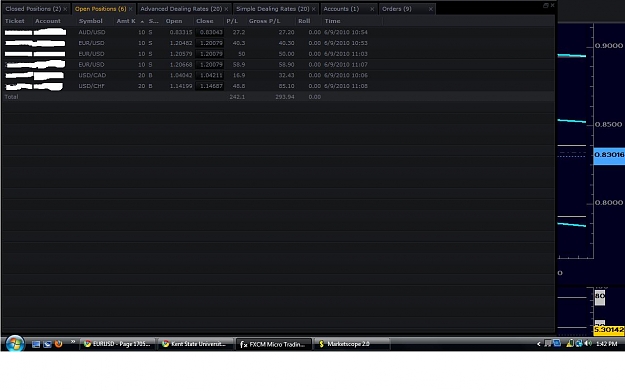Click the time 6/9/2010 10:54 cell
This screenshot has width=625, height=391.
click(x=346, y=32)
